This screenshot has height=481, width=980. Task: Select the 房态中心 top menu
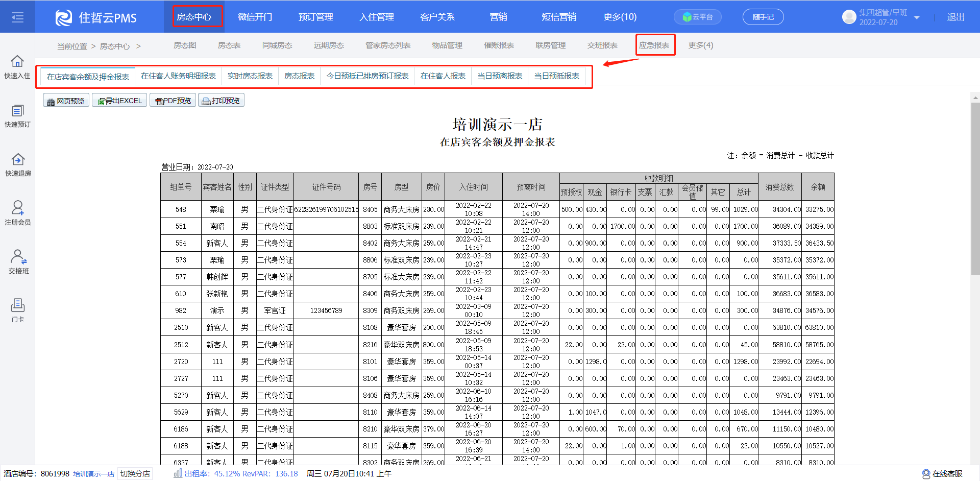(194, 17)
